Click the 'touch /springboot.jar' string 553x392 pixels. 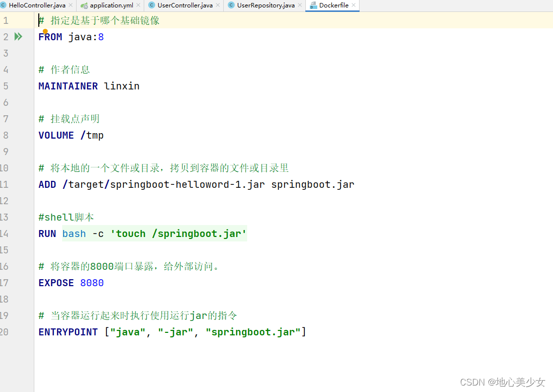(x=179, y=234)
